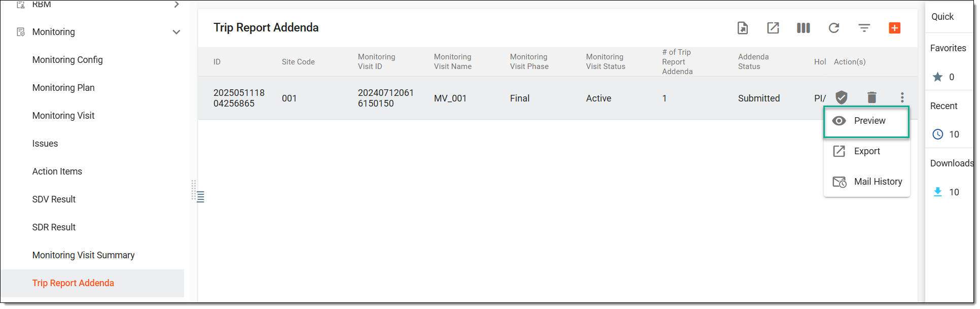Refresh the Trip Report Addenda list
The image size is (980, 309).
pos(834,28)
